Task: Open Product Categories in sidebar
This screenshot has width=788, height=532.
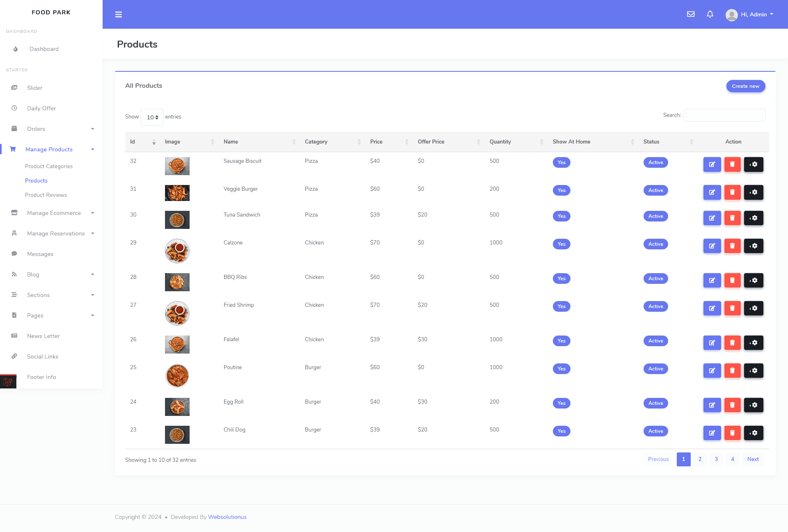Action: (x=49, y=167)
